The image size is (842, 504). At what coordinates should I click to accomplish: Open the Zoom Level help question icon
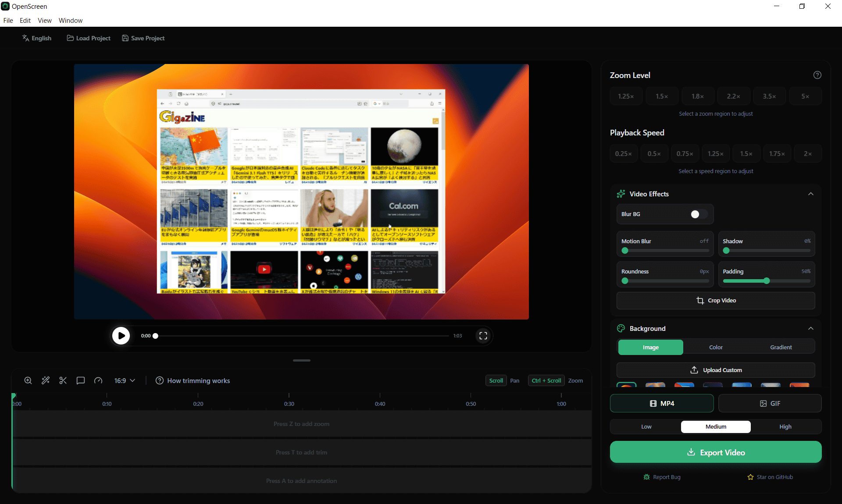coord(817,75)
